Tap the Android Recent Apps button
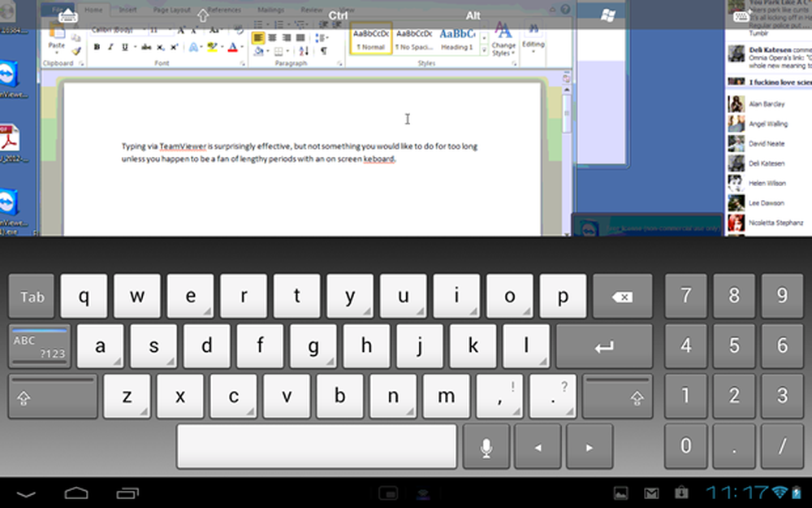 [127, 493]
